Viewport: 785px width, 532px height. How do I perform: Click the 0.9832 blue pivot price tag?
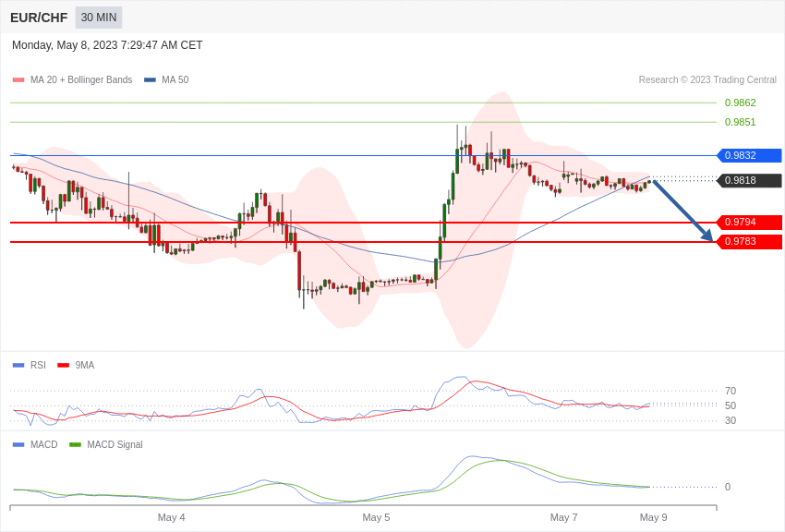coord(750,156)
